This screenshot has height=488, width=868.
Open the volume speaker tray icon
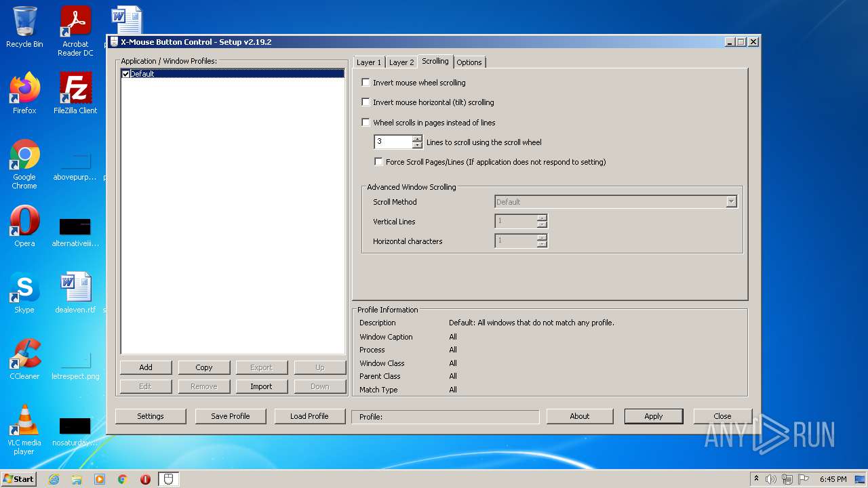771,479
